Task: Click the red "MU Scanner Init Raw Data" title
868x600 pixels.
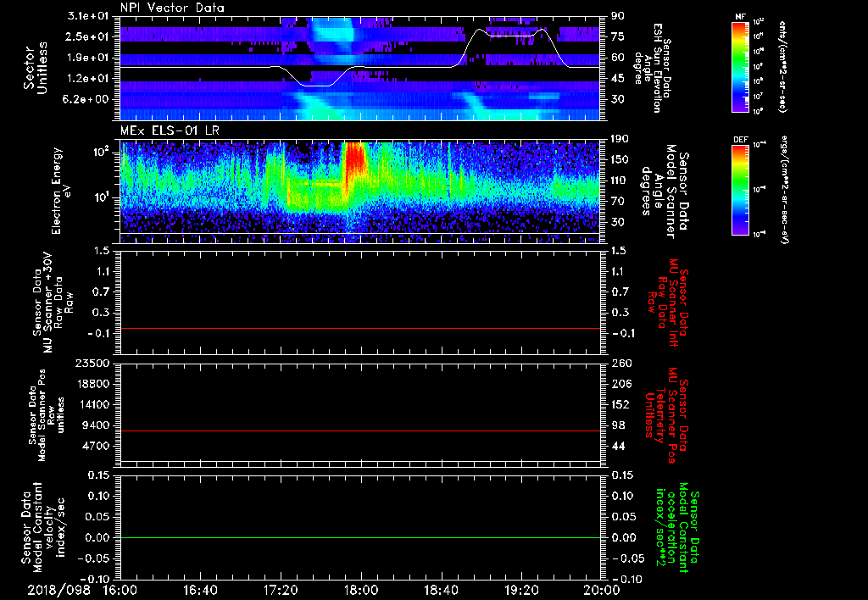Action: [668, 303]
